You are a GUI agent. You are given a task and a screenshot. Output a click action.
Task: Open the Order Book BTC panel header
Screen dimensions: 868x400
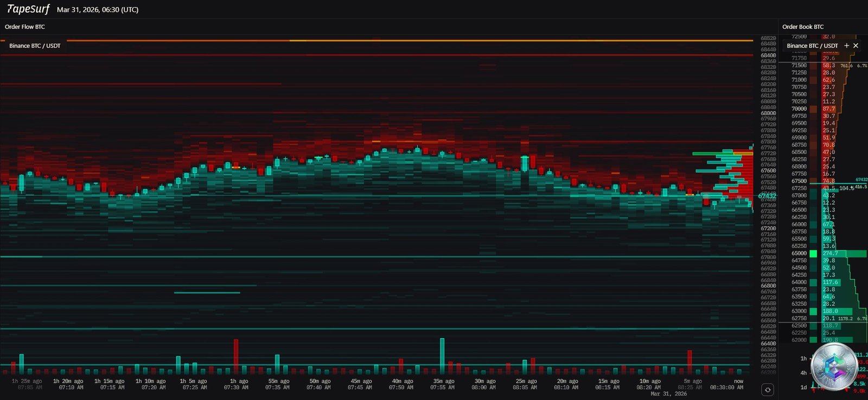(803, 27)
